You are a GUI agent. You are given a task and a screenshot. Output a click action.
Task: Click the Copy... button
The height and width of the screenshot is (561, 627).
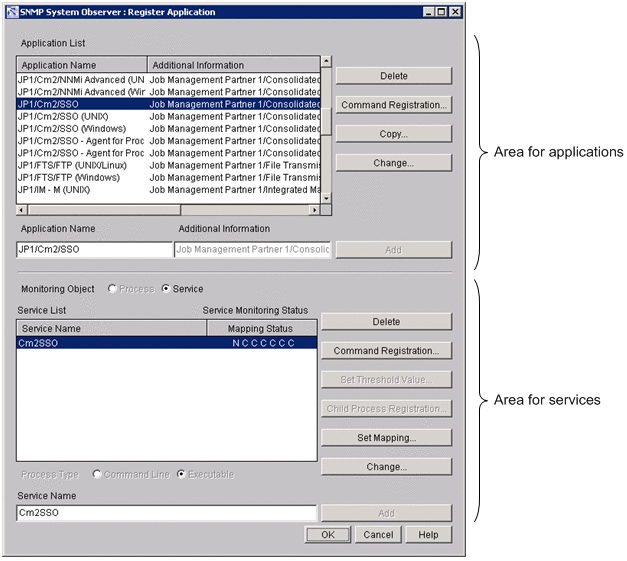394,134
